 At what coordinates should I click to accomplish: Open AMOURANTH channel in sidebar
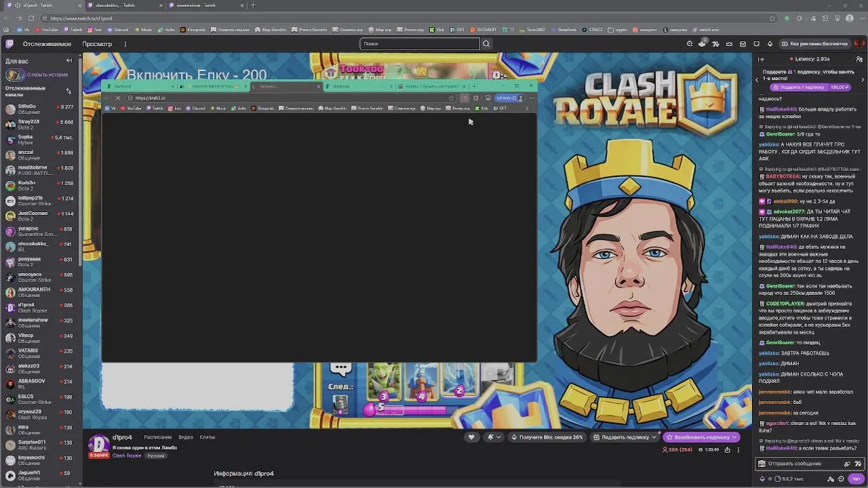[x=39, y=292]
